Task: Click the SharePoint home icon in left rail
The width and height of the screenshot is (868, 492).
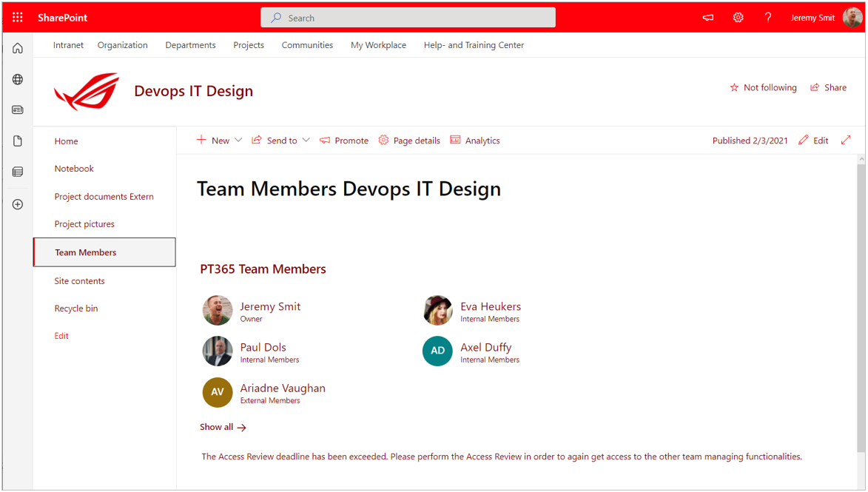Action: pyautogui.click(x=18, y=49)
